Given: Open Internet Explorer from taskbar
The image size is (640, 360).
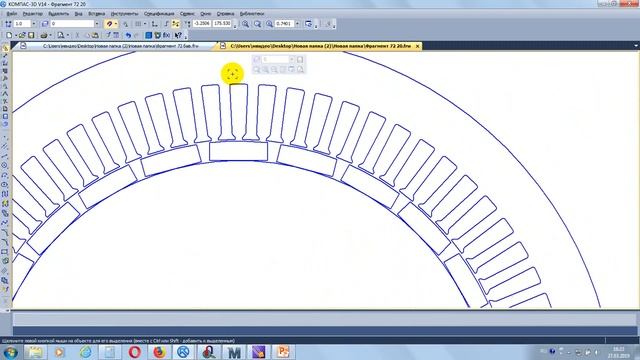Looking at the screenshot, I should click(x=85, y=352).
